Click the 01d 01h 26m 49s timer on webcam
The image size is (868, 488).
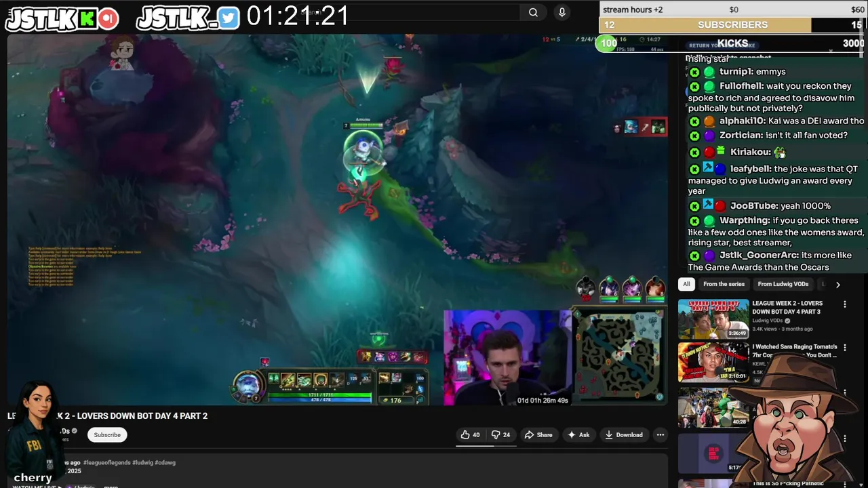pos(542,400)
